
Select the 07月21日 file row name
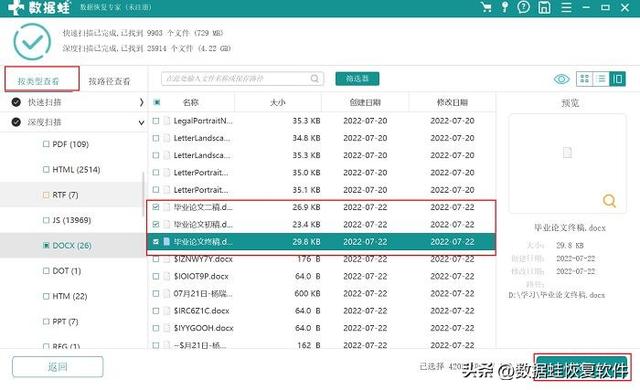point(203,293)
